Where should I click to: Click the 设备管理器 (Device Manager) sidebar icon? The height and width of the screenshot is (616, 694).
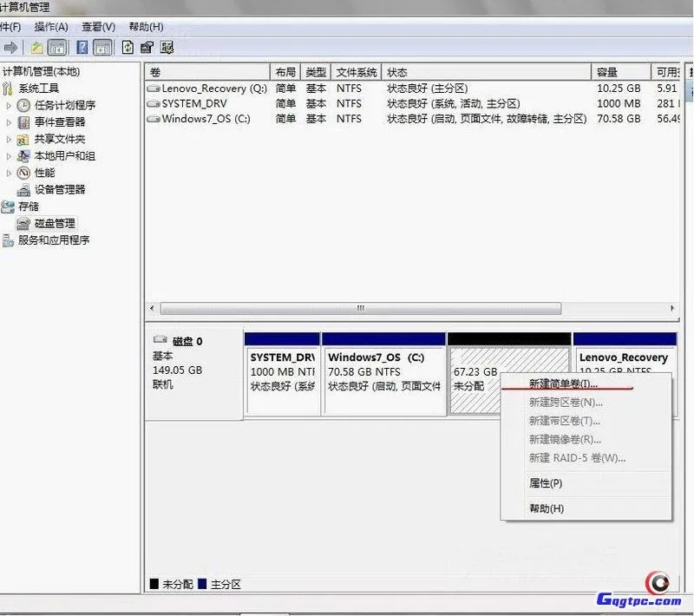pyautogui.click(x=23, y=189)
